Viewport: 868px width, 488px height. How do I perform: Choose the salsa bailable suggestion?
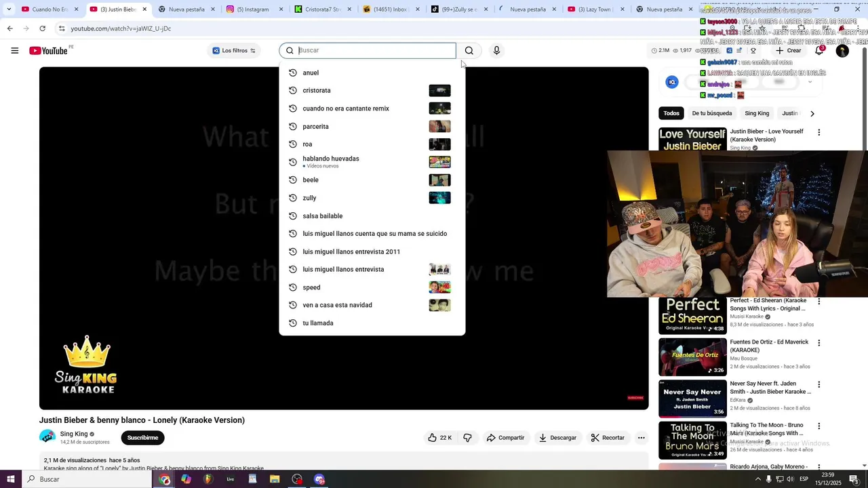(x=372, y=216)
